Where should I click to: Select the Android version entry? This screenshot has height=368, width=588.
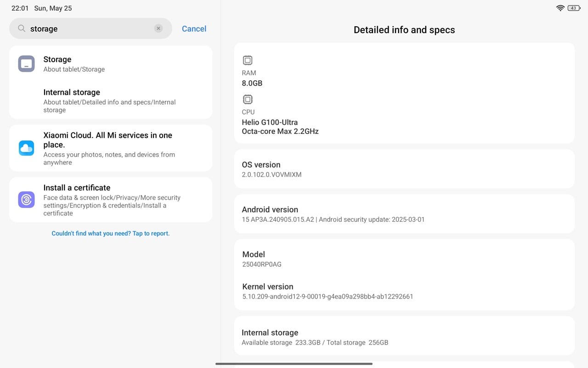click(x=404, y=214)
